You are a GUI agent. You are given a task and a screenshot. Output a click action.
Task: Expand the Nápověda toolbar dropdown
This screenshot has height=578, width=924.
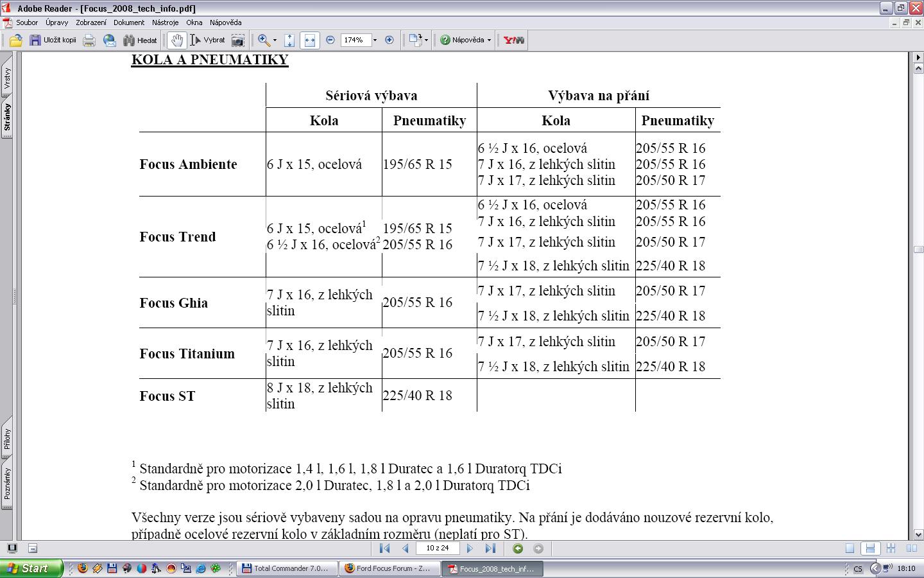[x=489, y=40]
